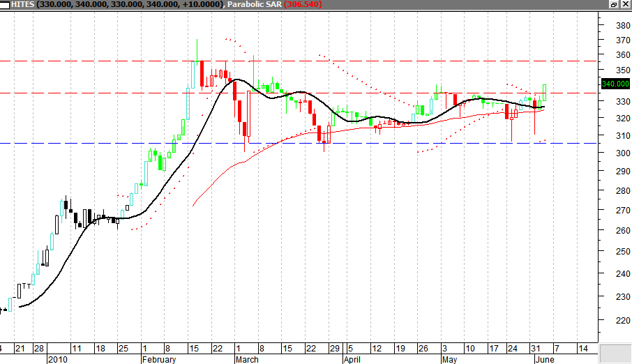
Task: Select the 220 price axis label
Action: [623, 321]
